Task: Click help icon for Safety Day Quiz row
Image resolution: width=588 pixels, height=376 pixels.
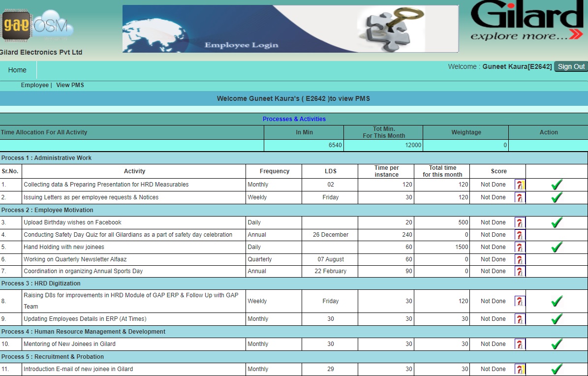Action: pyautogui.click(x=520, y=235)
